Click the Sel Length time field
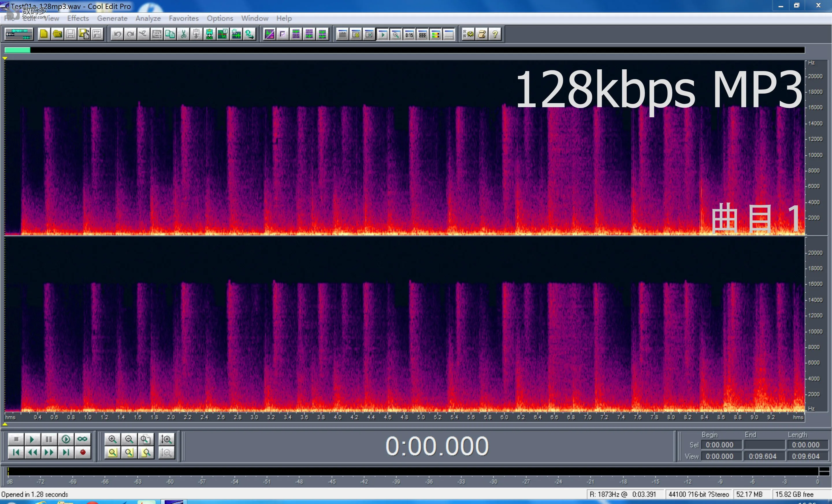 click(807, 445)
